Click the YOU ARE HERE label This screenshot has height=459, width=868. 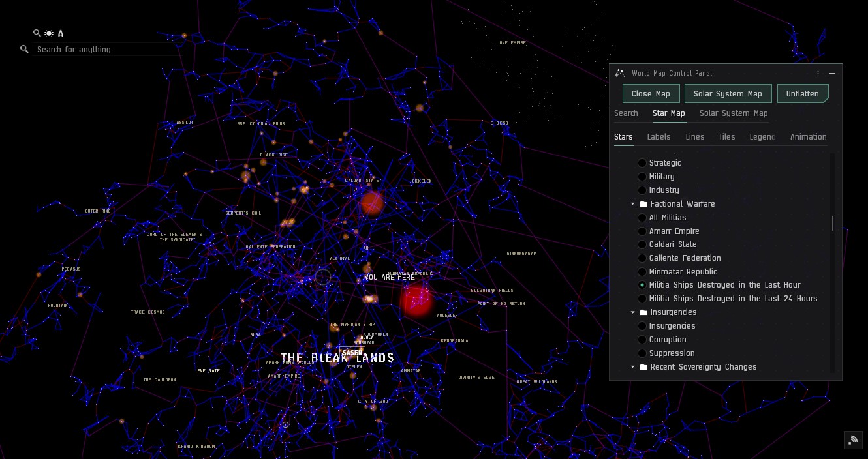[x=390, y=277]
